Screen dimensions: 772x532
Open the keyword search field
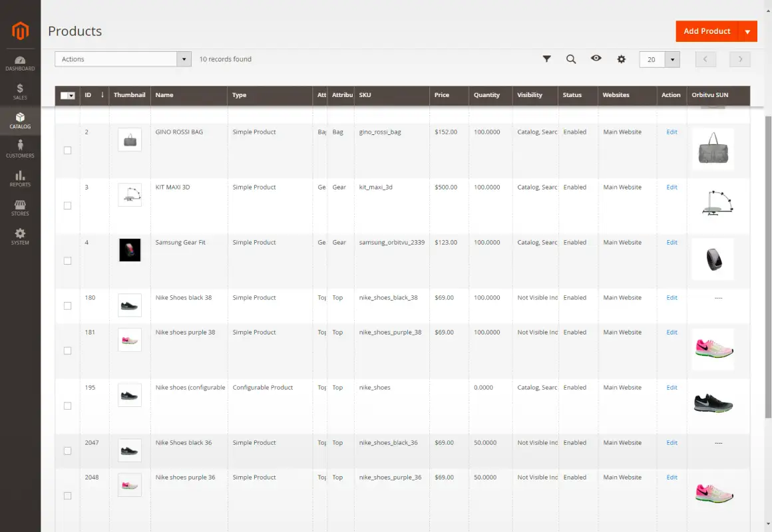pos(571,59)
